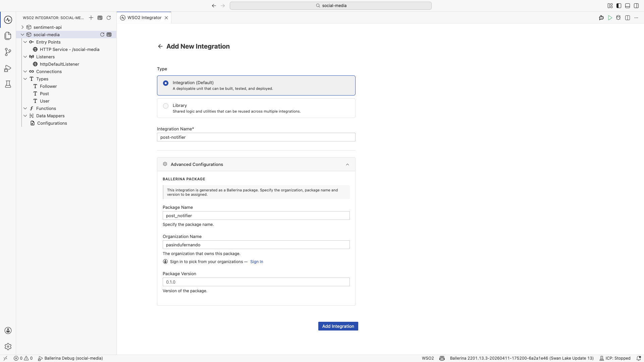The image size is (644, 362).
Task: Click the Ballerina Debug (social-media) status item
Action: click(70, 358)
